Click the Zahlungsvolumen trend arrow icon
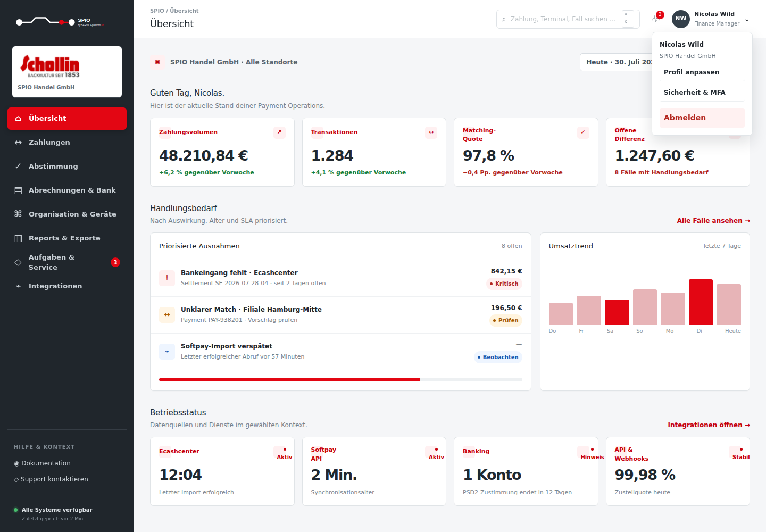 point(279,132)
